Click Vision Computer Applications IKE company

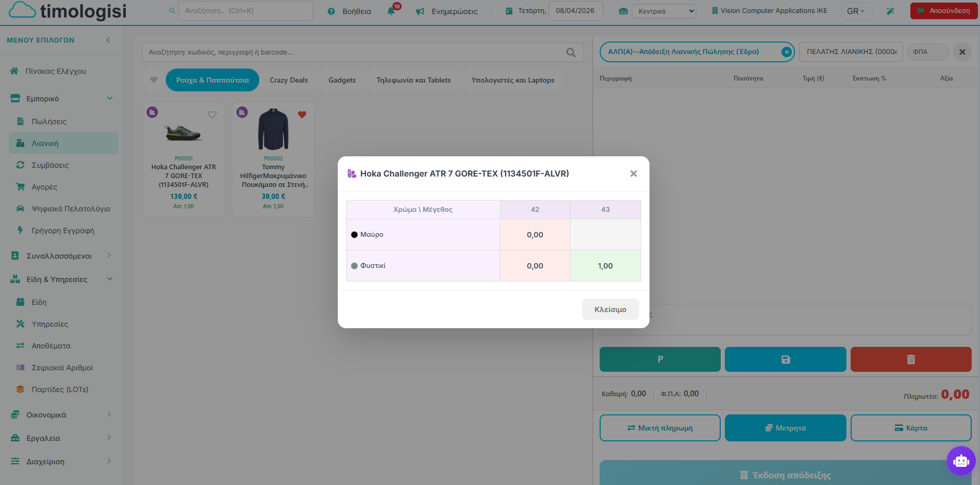pos(770,11)
